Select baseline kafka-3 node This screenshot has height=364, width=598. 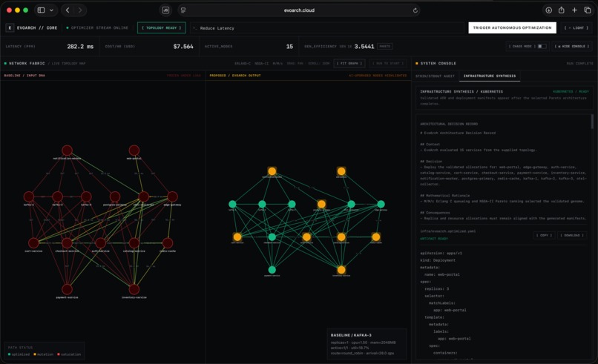pos(86,196)
